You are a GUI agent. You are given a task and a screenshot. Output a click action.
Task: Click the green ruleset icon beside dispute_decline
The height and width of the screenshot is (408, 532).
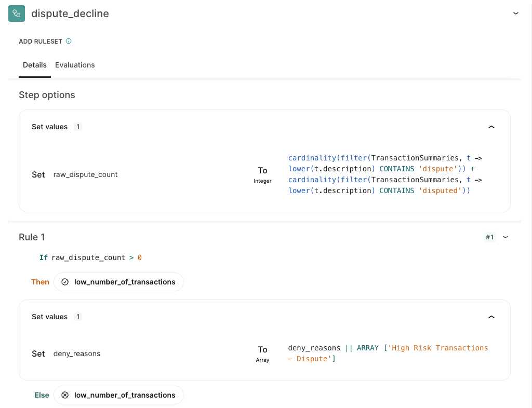pyautogui.click(x=17, y=13)
